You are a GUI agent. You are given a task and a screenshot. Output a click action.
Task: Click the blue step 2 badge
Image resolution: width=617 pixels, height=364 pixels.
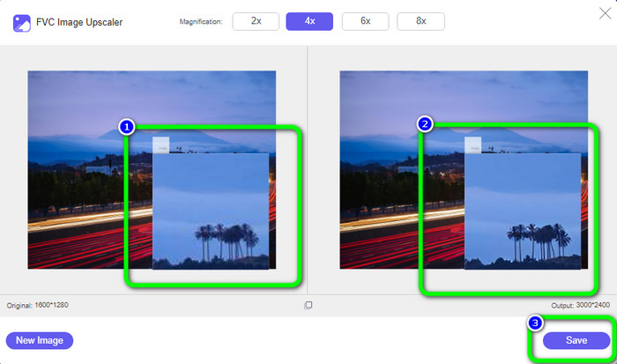pos(425,124)
